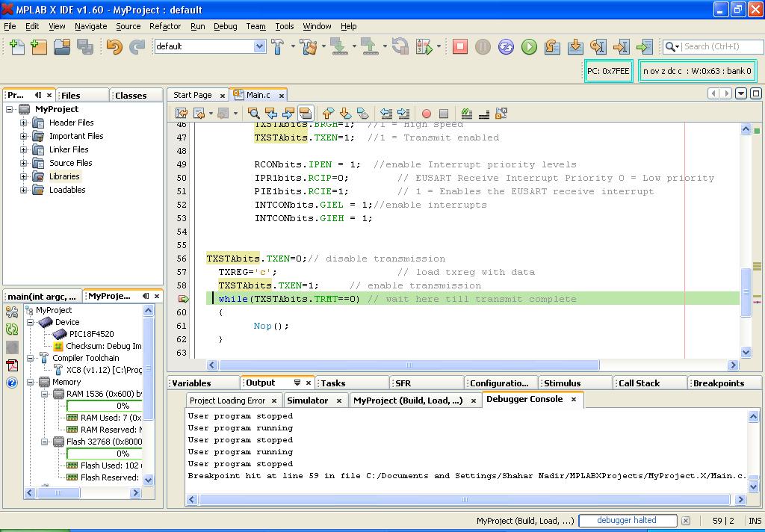Switch to the Start Page tab
Viewport: 765px width, 532px height.
click(x=192, y=95)
